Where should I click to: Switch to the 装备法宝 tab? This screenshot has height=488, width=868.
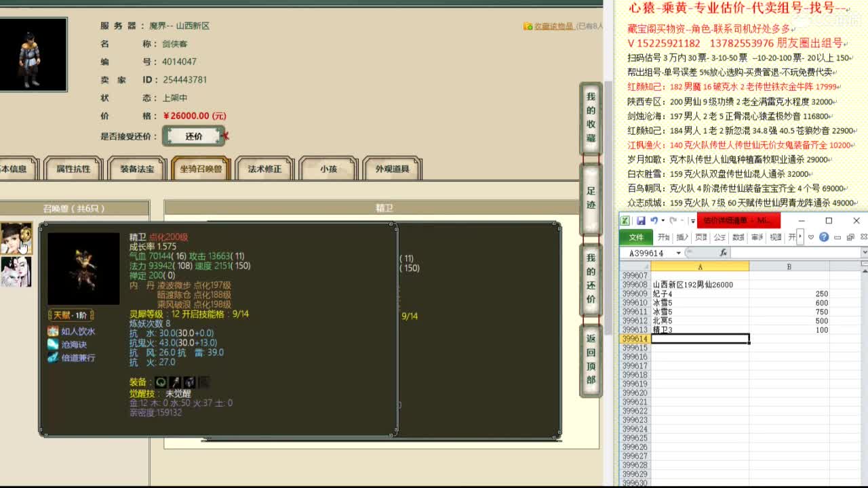point(137,169)
